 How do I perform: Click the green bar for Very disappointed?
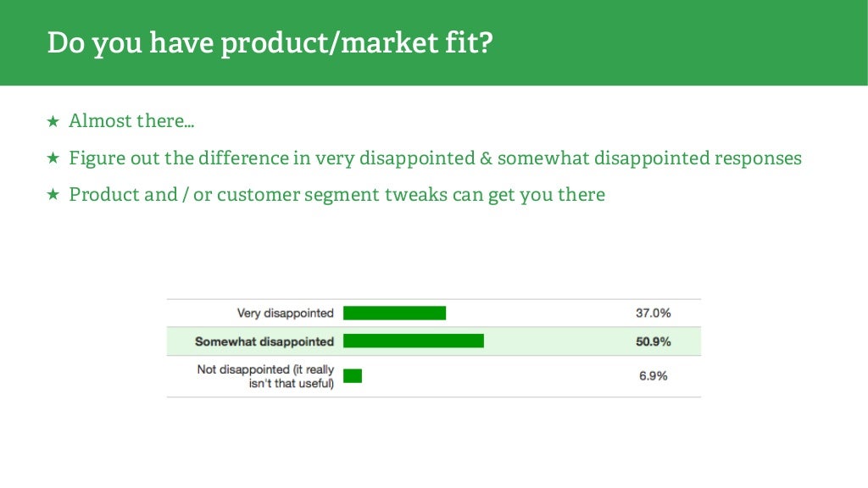394,313
